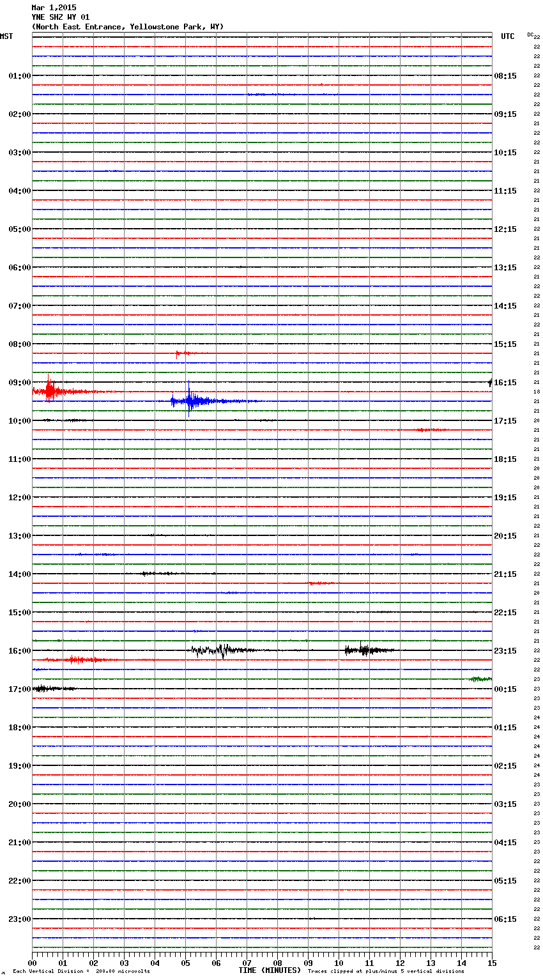The width and height of the screenshot is (543, 980).
Task: Click minute tick 03 on the bottom axis
Action: pos(125,963)
